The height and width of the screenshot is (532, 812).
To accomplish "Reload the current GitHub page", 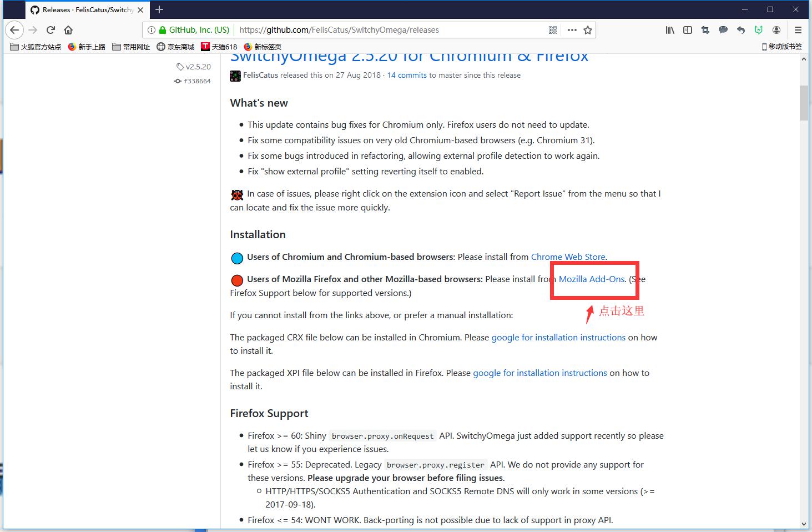I will coord(51,30).
